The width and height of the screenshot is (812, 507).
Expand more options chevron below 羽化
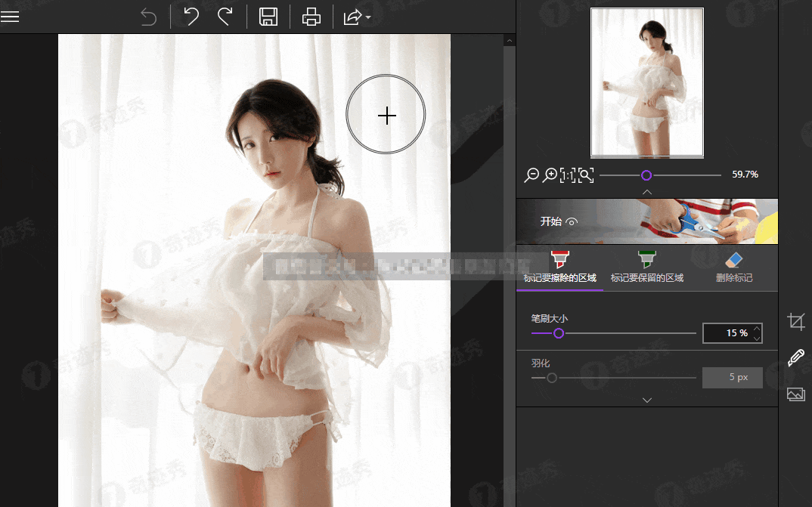point(646,400)
